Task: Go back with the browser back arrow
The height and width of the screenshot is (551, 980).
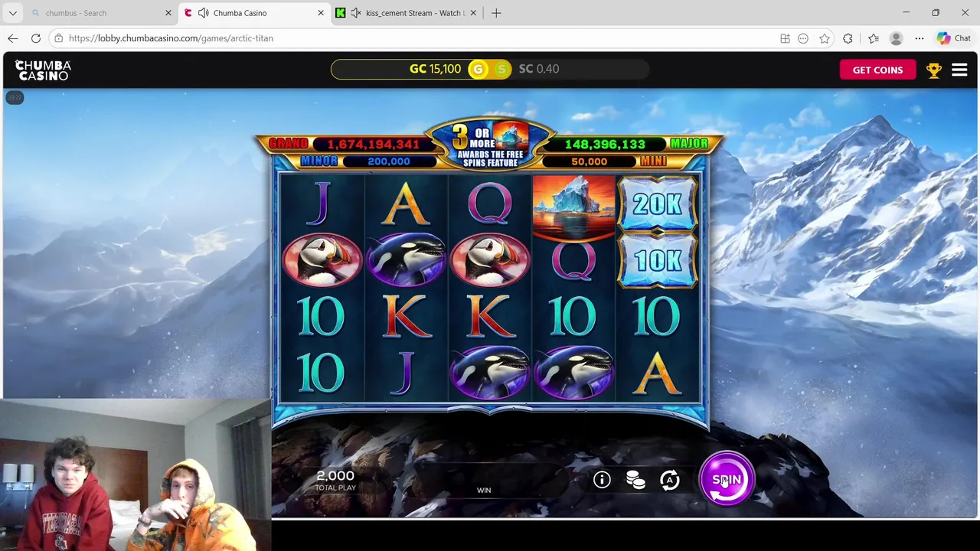Action: point(13,38)
